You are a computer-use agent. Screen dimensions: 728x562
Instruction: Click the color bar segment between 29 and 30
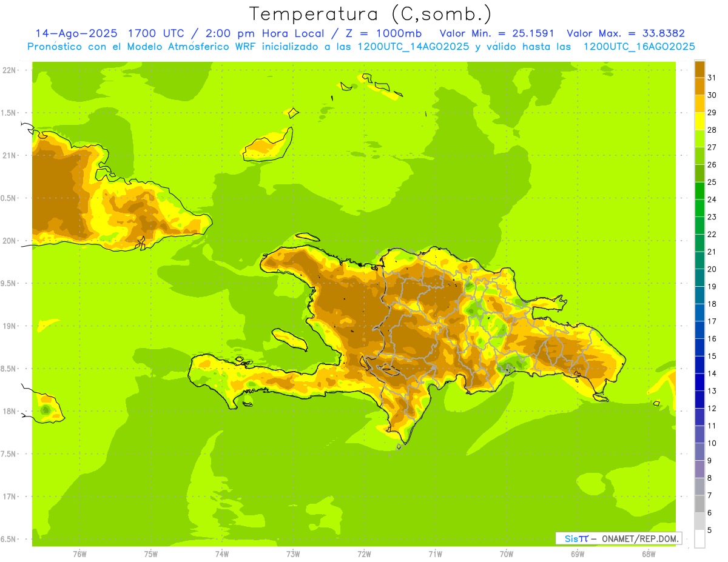(699, 104)
